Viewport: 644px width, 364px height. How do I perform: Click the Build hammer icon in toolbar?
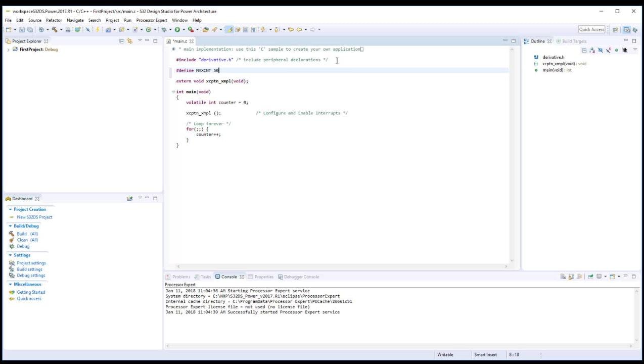coord(54,30)
